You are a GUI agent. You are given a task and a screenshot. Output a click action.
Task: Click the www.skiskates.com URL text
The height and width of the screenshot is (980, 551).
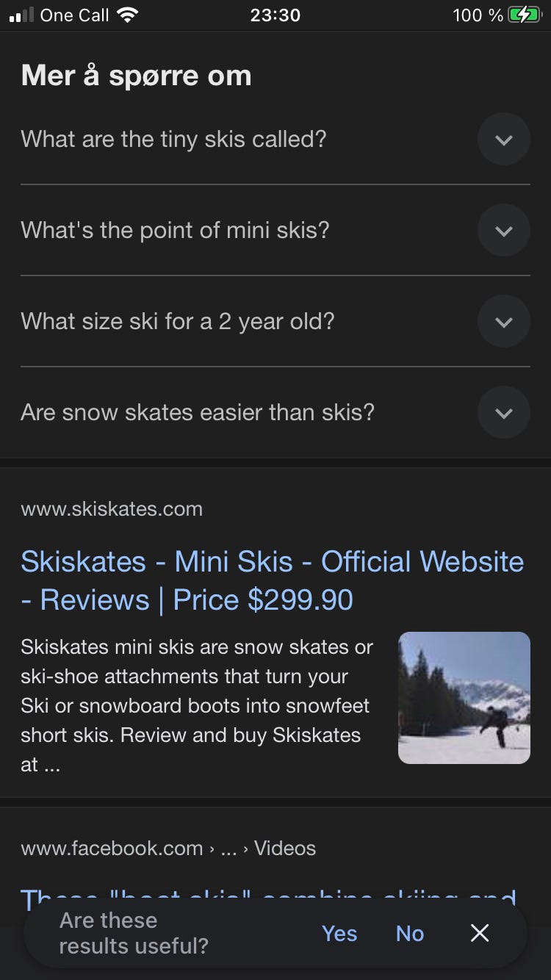112,509
